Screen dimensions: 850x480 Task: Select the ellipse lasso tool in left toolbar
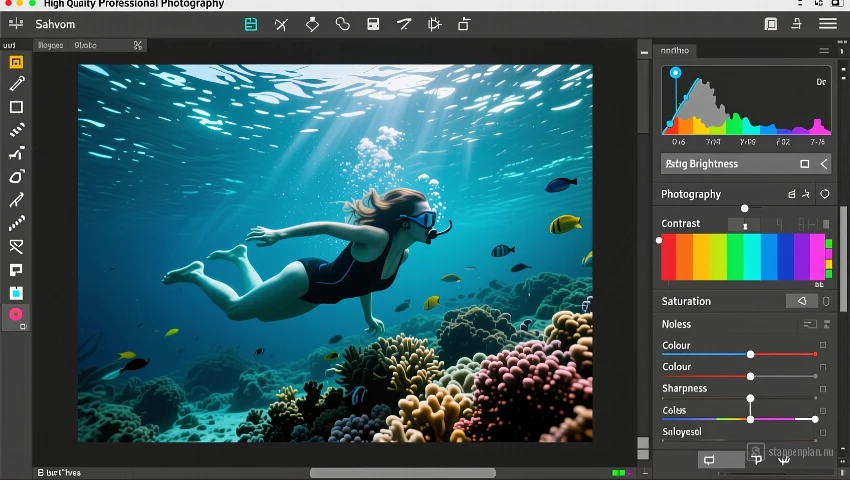(x=16, y=177)
